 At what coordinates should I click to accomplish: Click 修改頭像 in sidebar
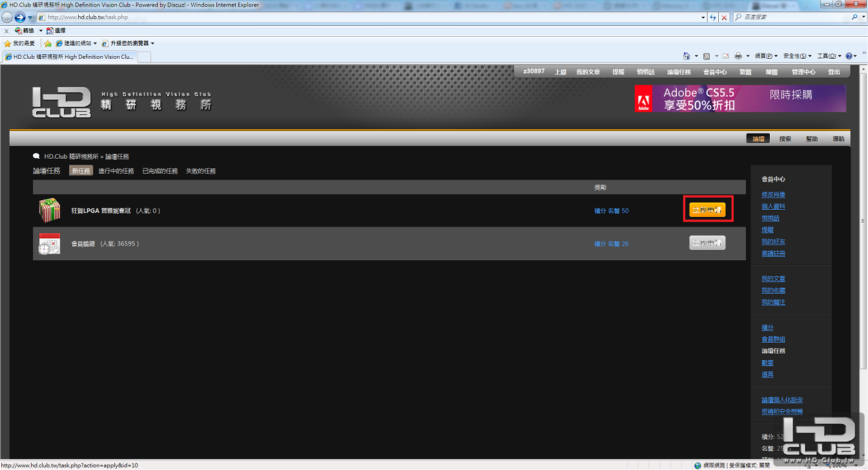click(x=773, y=194)
